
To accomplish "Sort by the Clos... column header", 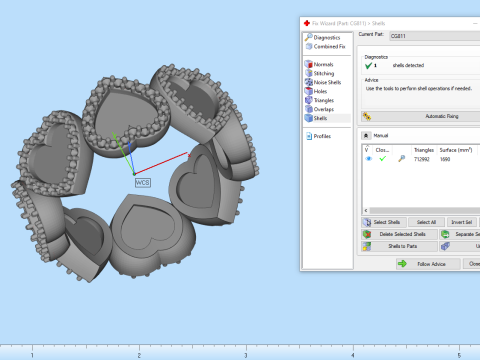I will coord(382,150).
